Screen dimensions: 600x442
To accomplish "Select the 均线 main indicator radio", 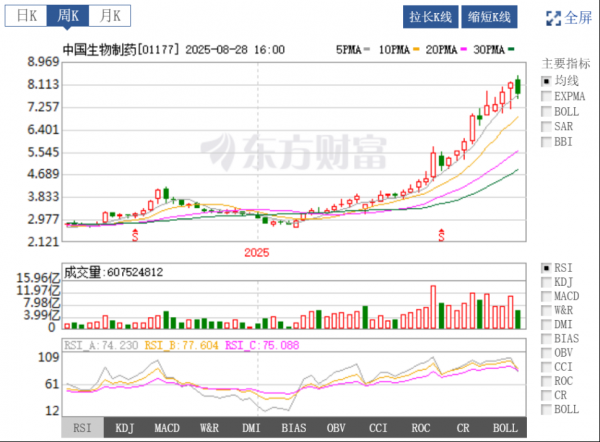I will point(546,81).
